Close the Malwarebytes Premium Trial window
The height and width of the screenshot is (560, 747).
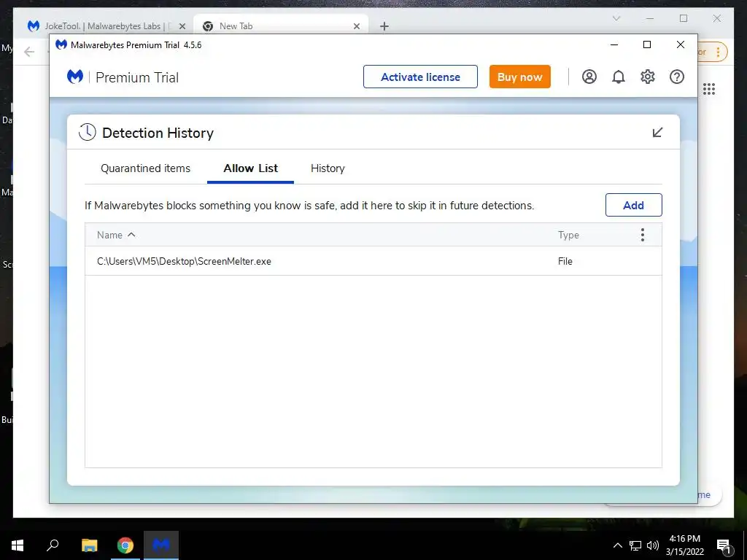(681, 44)
